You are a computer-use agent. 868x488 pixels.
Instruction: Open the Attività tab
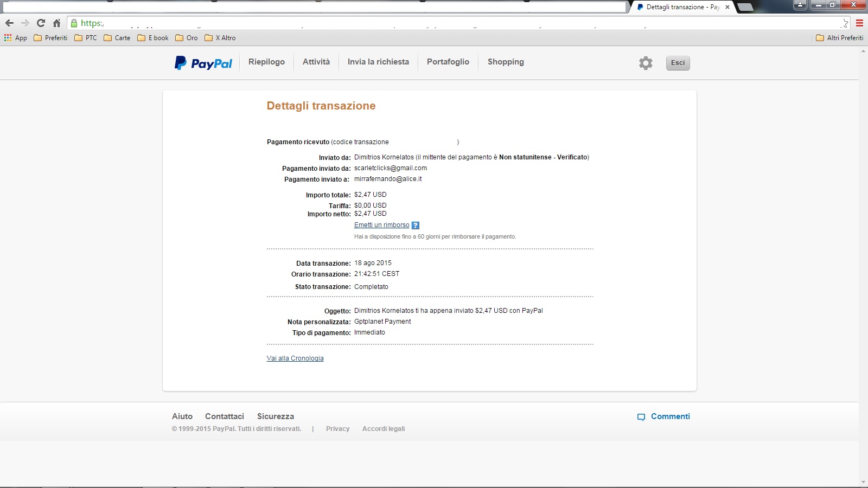(x=316, y=62)
